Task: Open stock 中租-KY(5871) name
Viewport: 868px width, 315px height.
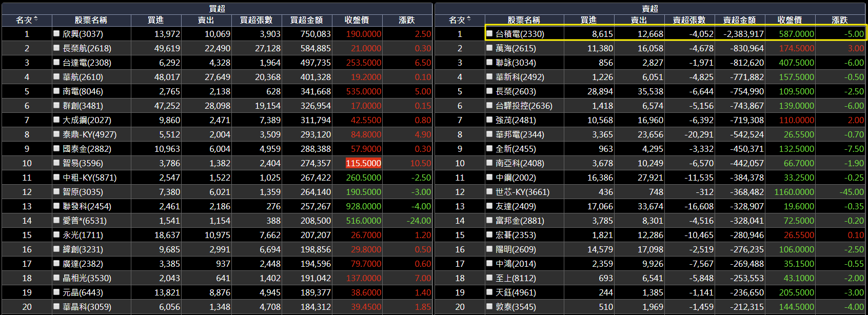Action: tap(90, 178)
